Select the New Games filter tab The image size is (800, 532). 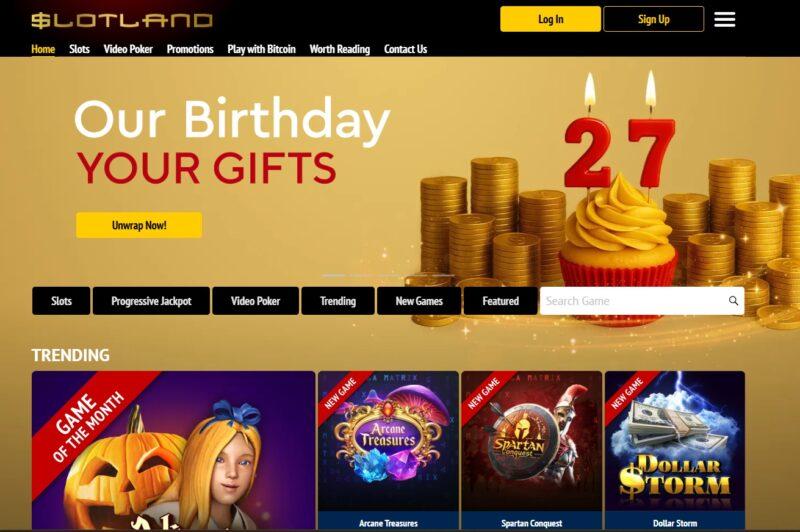tap(419, 301)
